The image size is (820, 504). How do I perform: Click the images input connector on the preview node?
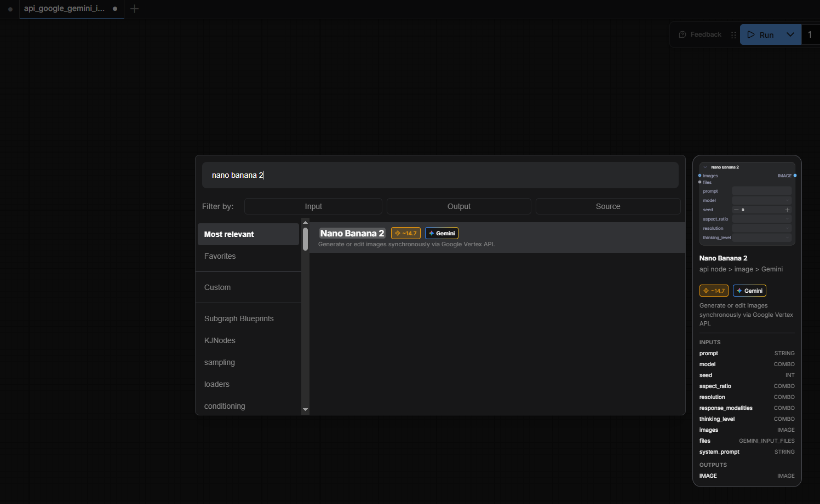pyautogui.click(x=699, y=176)
